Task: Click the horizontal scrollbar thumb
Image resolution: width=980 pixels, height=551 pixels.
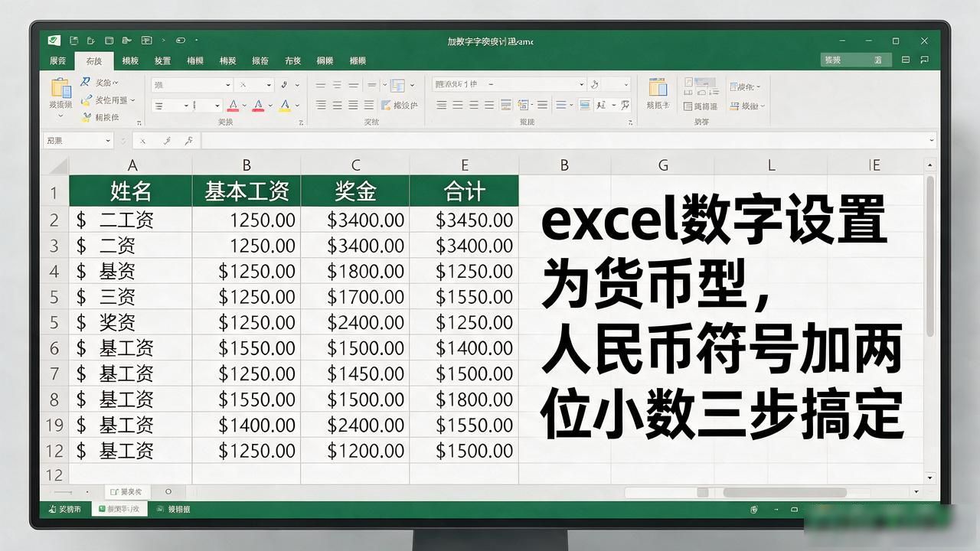Action: [785, 492]
